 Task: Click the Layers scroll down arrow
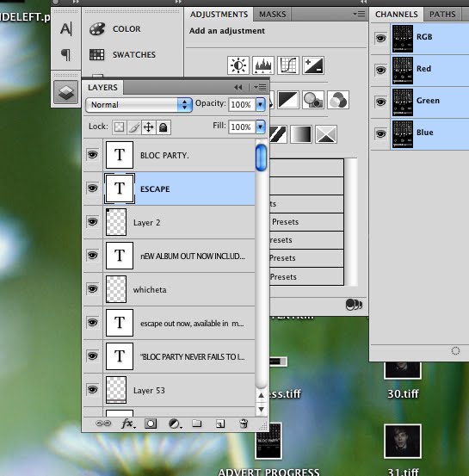pos(261,410)
